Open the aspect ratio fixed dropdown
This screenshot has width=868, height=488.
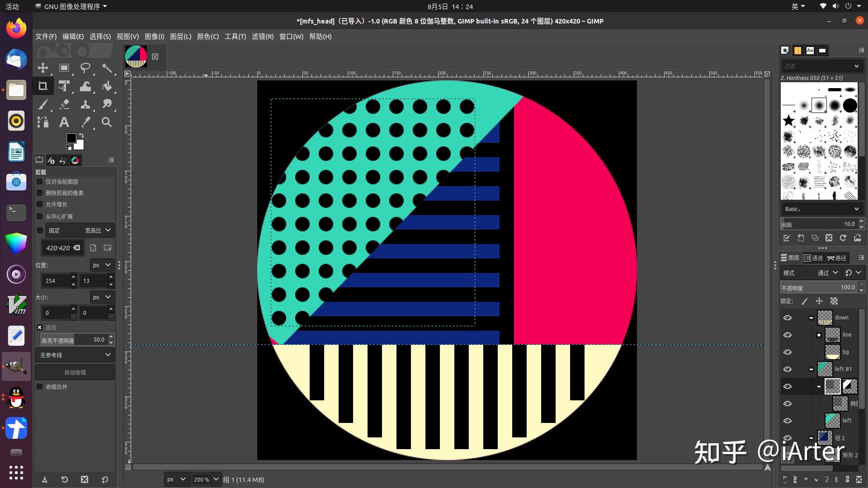coord(80,230)
